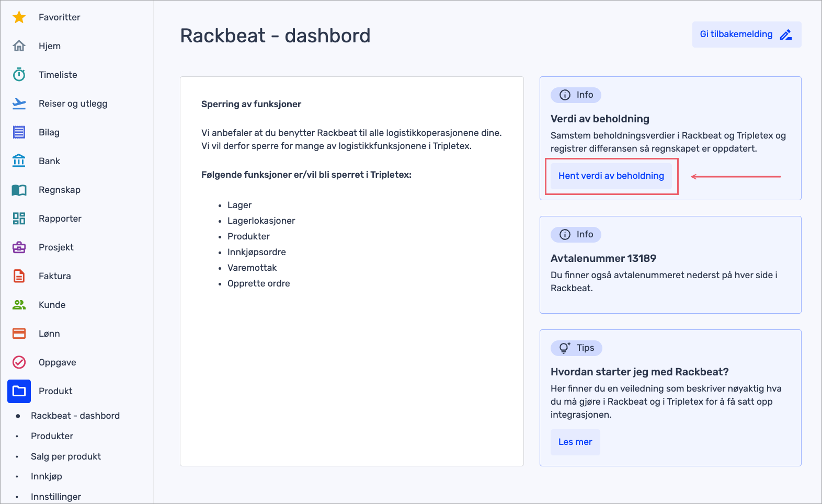The height and width of the screenshot is (504, 822).
Task: Click the Innkjøpsordre list item
Action: click(x=257, y=252)
